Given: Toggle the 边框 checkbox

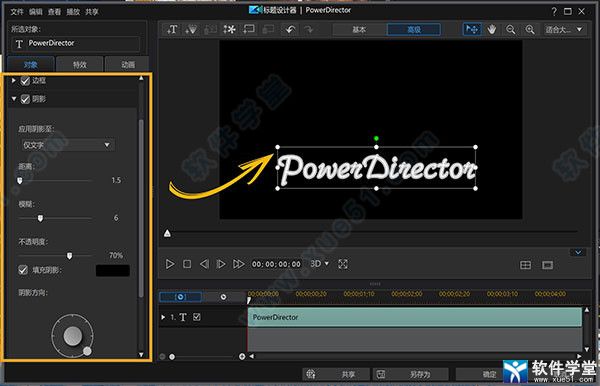Looking at the screenshot, I should (25, 80).
